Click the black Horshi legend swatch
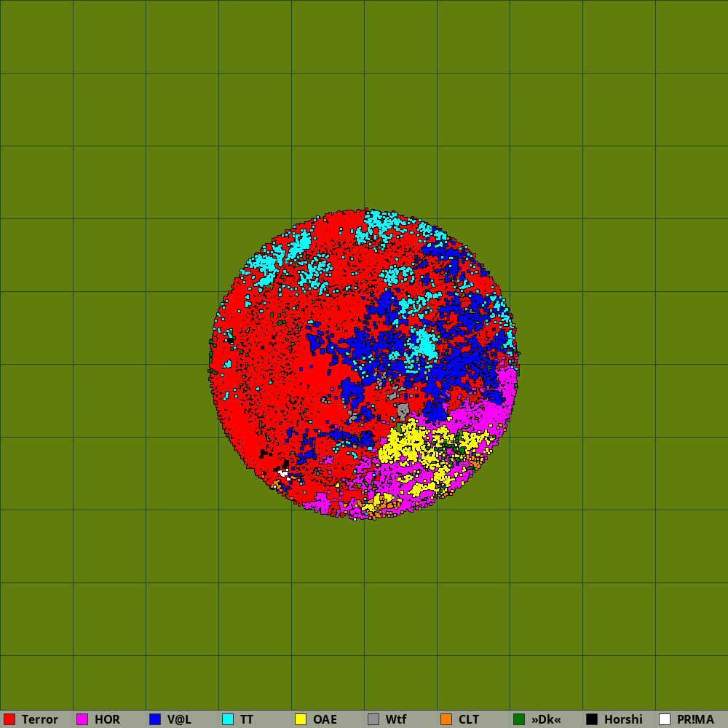 click(592, 719)
